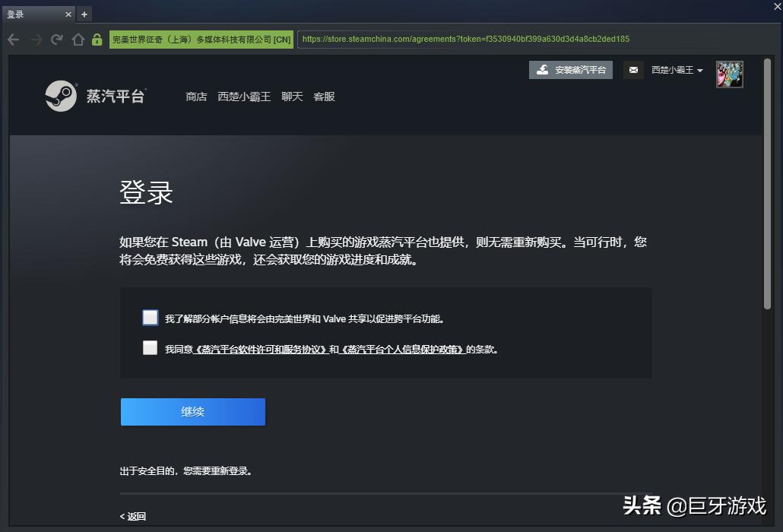Click the user avatar thumbnail
Image resolution: width=783 pixels, height=532 pixels.
pyautogui.click(x=729, y=74)
